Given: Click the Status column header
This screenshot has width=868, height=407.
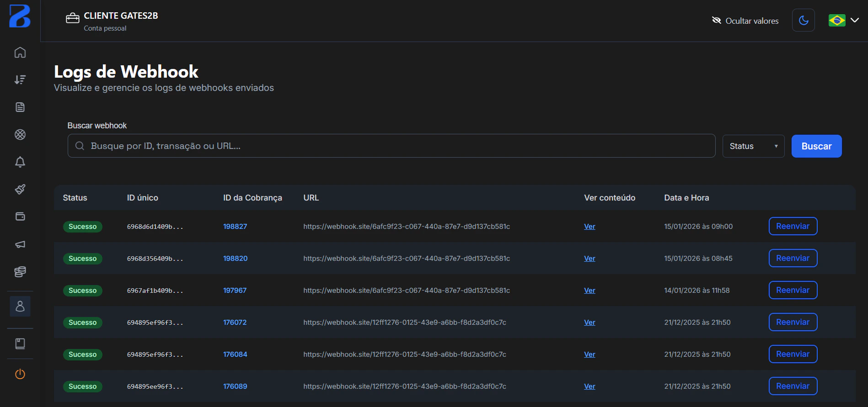Looking at the screenshot, I should 75,198.
